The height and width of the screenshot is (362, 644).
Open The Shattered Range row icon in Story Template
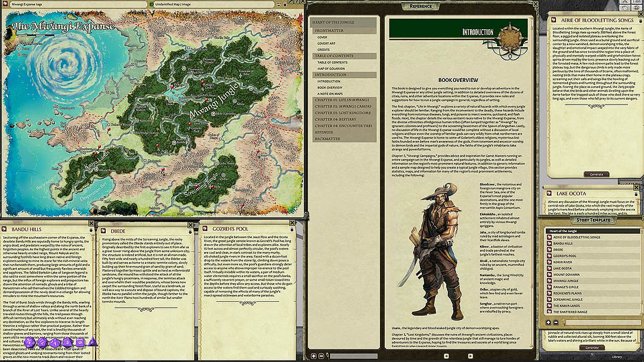(x=549, y=312)
